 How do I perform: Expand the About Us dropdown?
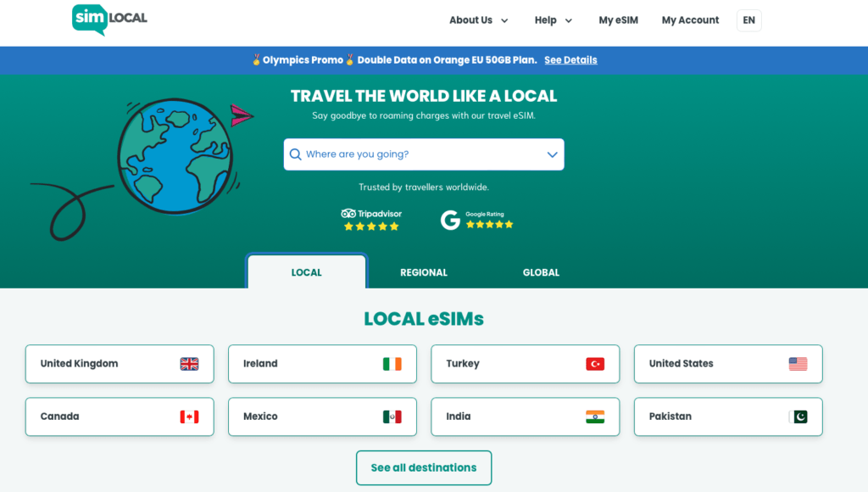(479, 20)
